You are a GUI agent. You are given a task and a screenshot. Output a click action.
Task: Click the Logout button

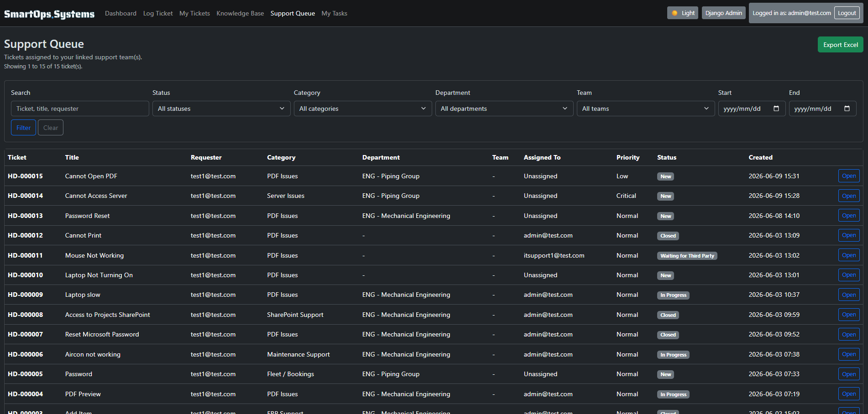click(x=847, y=13)
